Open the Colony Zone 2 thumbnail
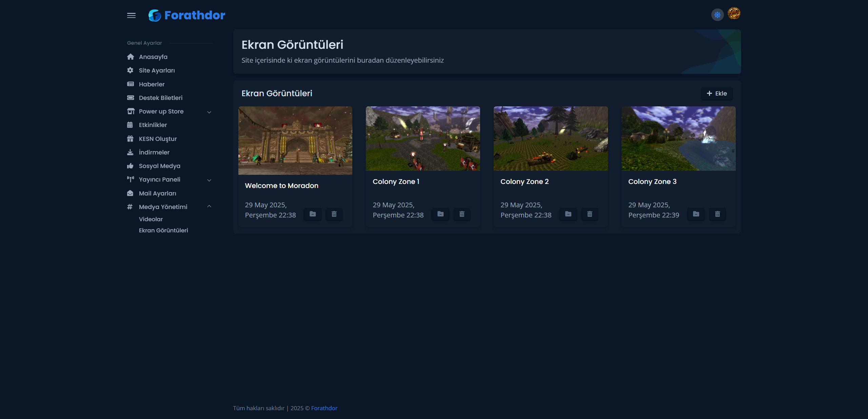The width and height of the screenshot is (868, 419). [x=551, y=139]
